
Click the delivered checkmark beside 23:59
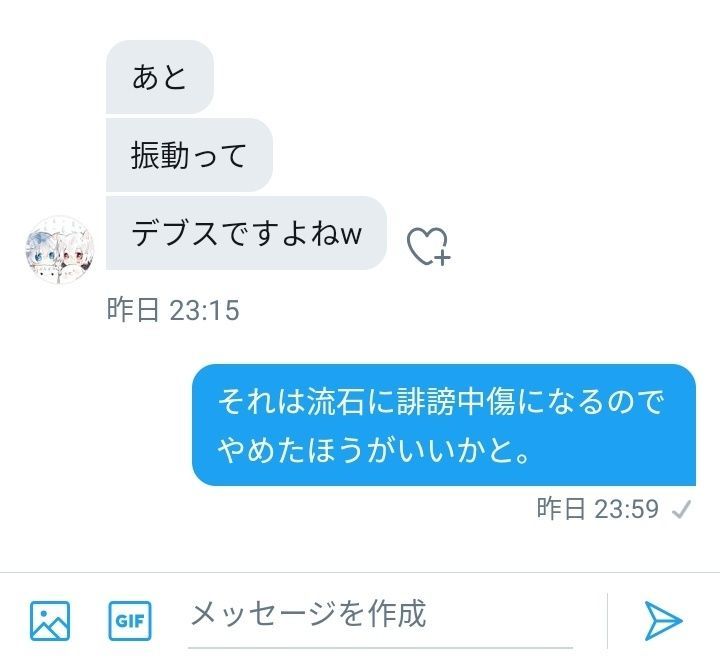point(681,509)
